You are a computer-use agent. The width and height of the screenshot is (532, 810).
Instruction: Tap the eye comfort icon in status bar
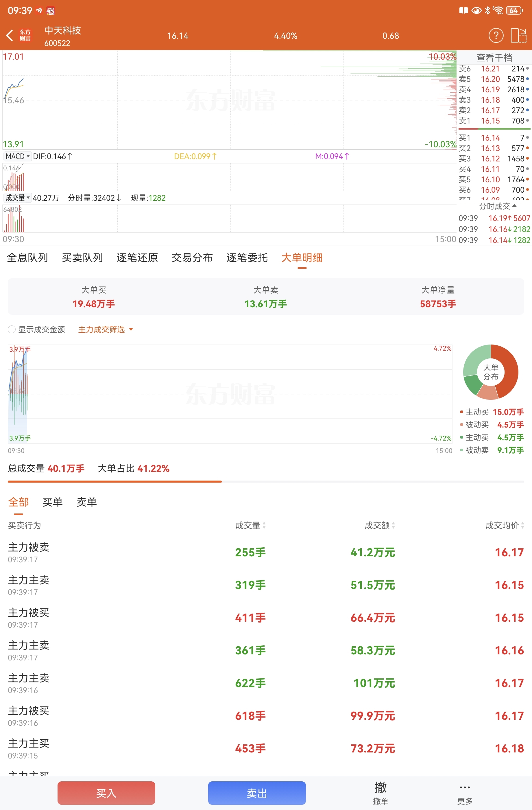(x=476, y=10)
